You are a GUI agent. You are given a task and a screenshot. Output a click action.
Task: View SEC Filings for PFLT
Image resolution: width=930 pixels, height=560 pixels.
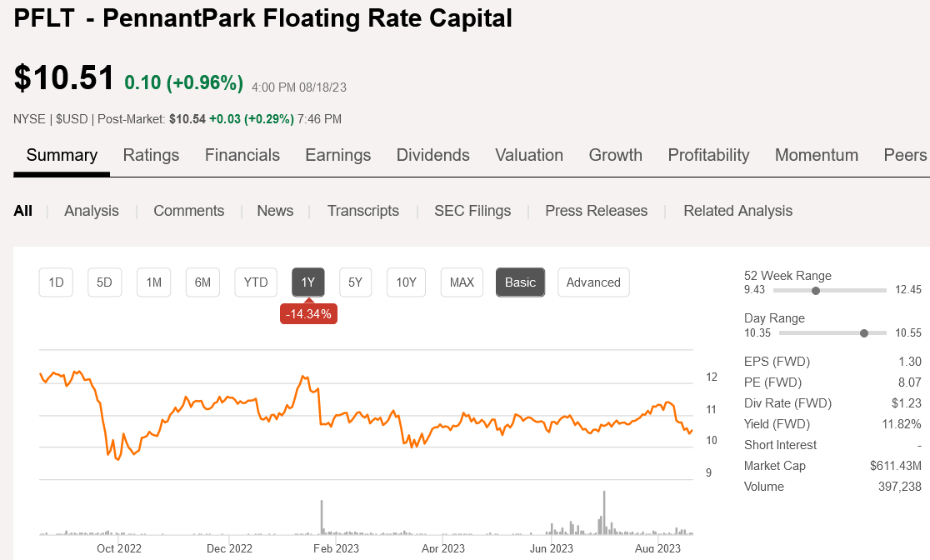point(472,211)
